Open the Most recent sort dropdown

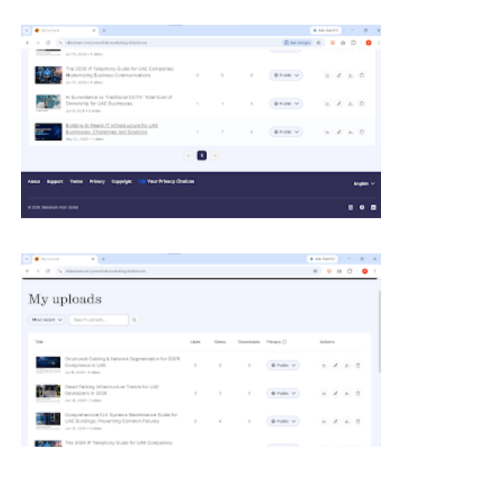46,320
